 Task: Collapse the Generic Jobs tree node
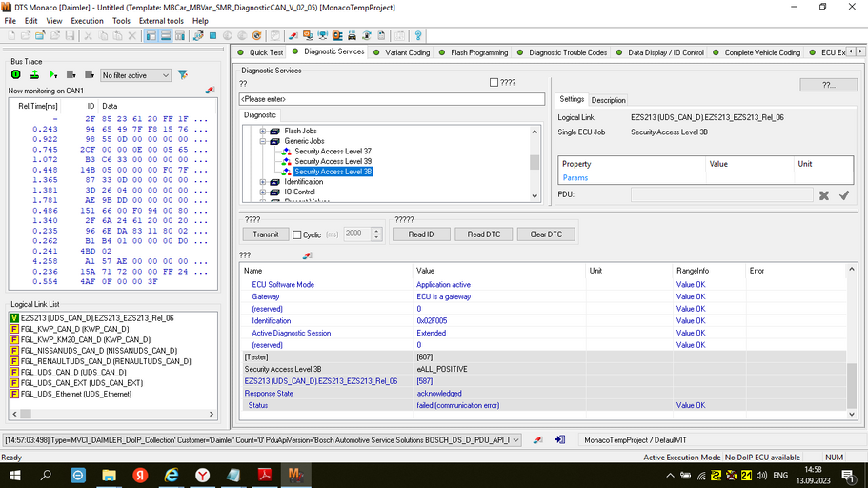tap(263, 141)
